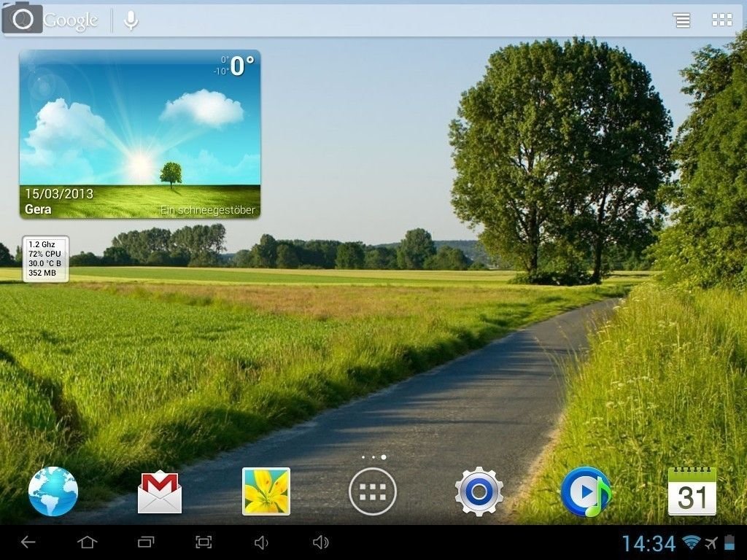Launch the music player app

(x=586, y=491)
